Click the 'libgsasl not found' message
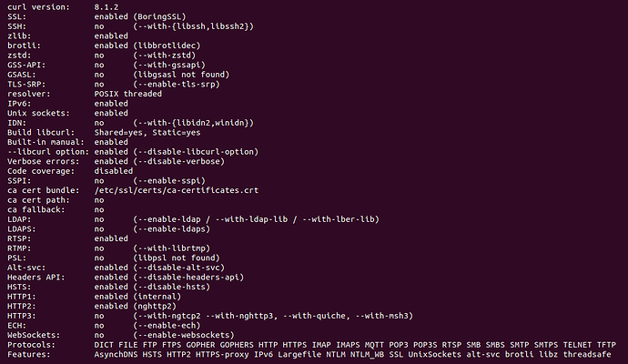The width and height of the screenshot is (628, 364). point(181,75)
